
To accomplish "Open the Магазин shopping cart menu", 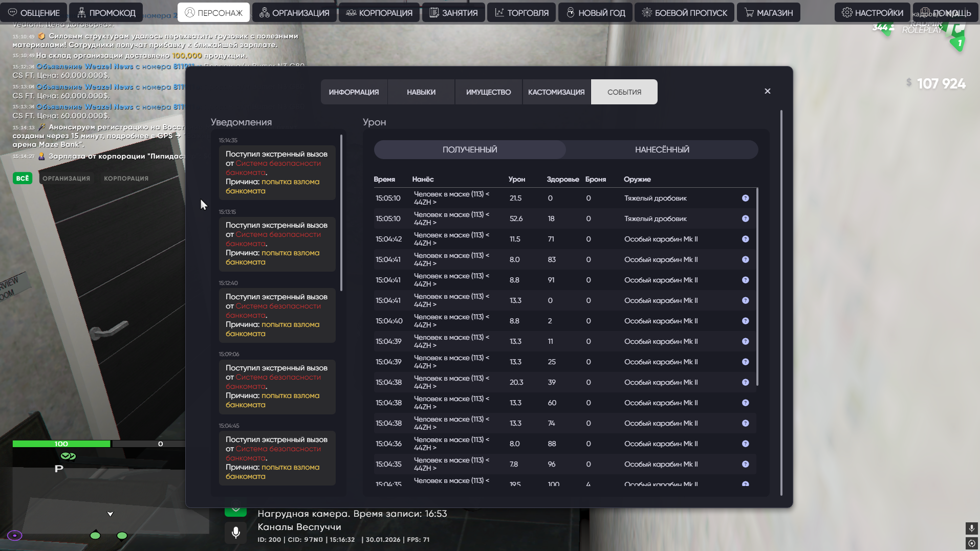I will tap(769, 12).
